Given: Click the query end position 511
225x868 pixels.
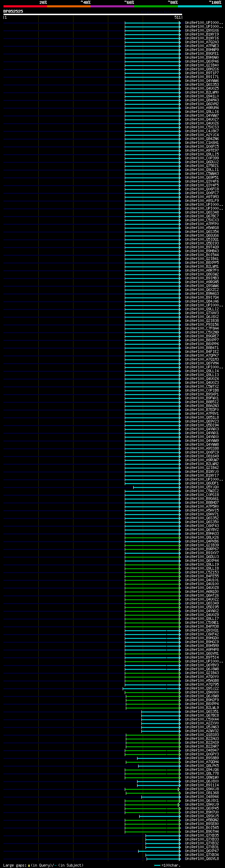Looking at the screenshot, I should [178, 17].
